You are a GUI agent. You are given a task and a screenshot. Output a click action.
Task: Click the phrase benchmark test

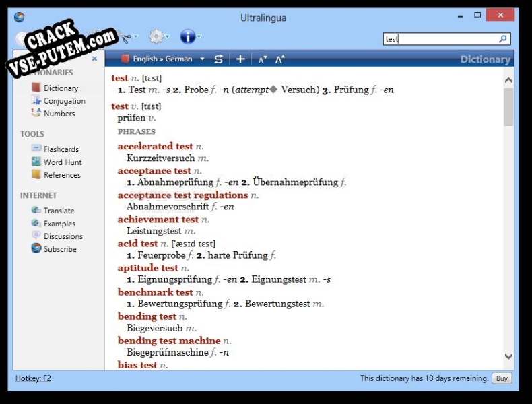pos(155,292)
